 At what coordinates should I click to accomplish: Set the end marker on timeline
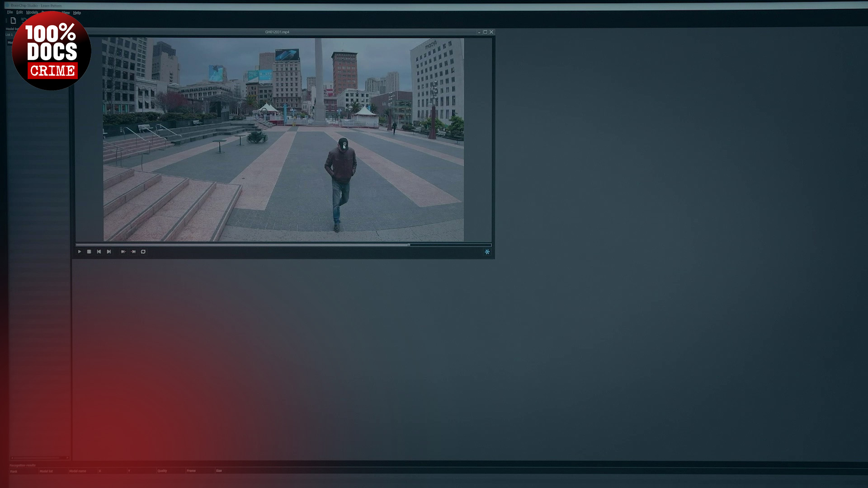point(133,252)
